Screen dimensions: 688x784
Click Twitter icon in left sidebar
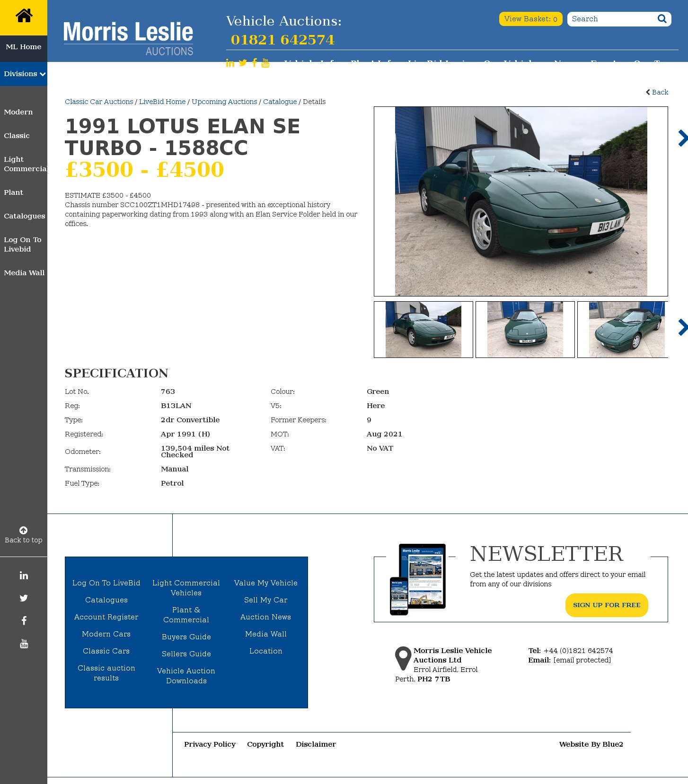[24, 598]
